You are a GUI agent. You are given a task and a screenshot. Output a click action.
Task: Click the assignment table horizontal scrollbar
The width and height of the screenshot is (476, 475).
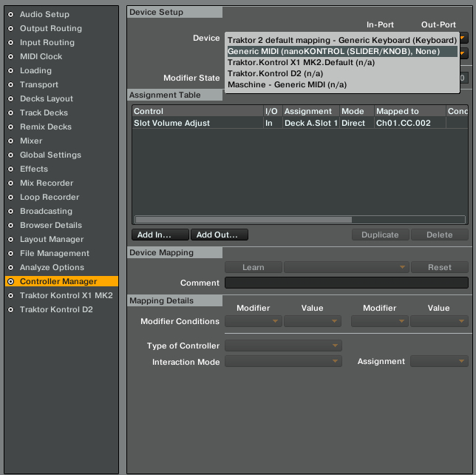[x=243, y=220]
